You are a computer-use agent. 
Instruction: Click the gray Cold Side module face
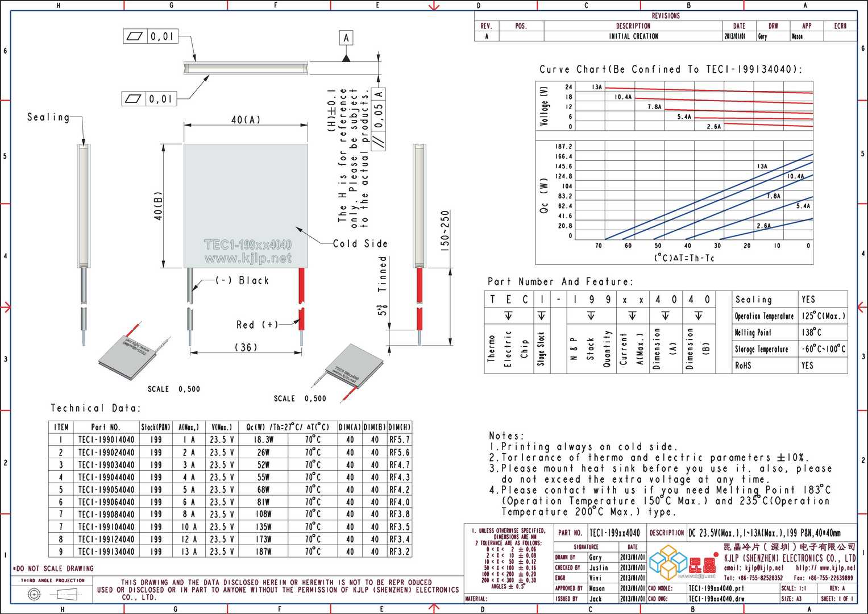point(246,206)
